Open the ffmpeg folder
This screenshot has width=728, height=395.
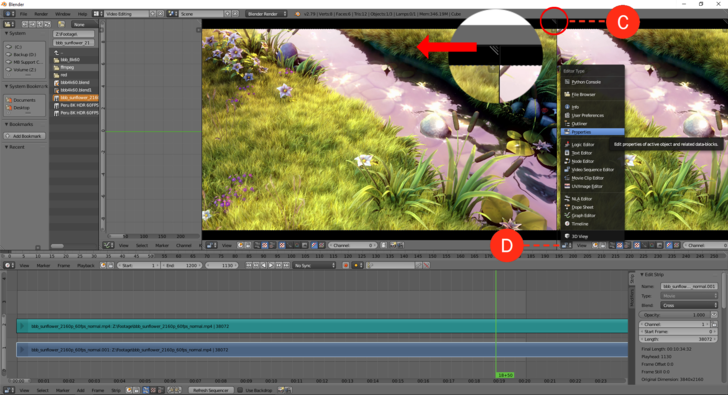(74, 67)
